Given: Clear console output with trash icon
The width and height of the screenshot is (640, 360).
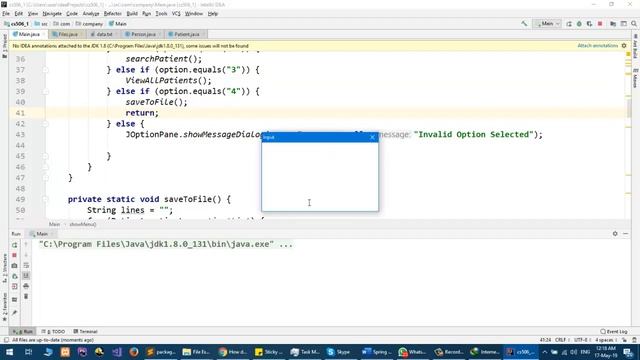Looking at the screenshot, I should point(26,296).
